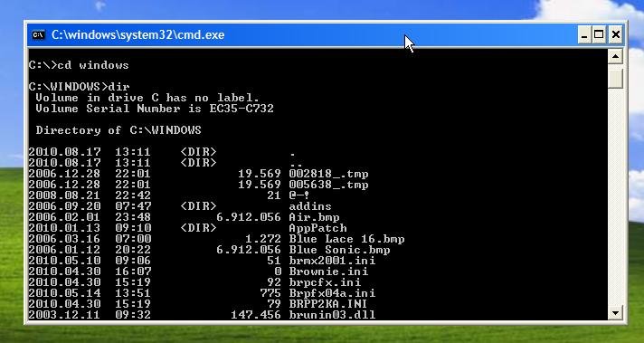644x343 pixels.
Task: Click the Blue Lace 16.bmp entry
Action: pyautogui.click(x=346, y=239)
